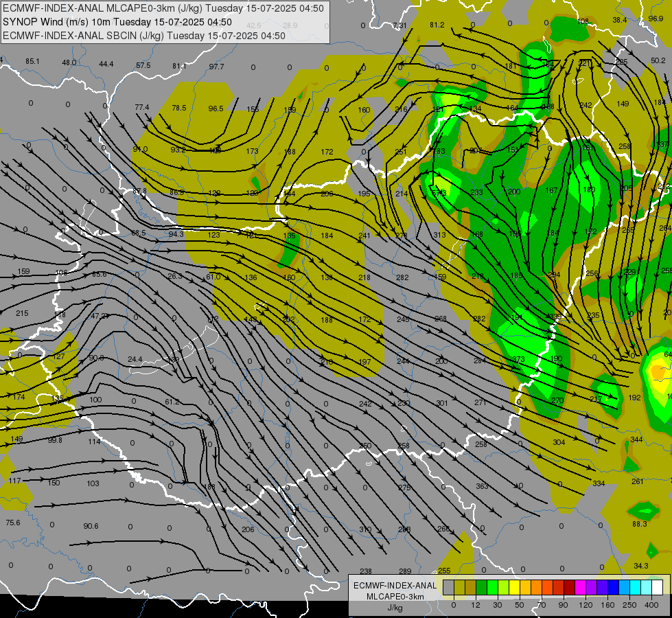Pick the cyan legend swatch
The height and width of the screenshot is (618, 672).
pos(636,587)
